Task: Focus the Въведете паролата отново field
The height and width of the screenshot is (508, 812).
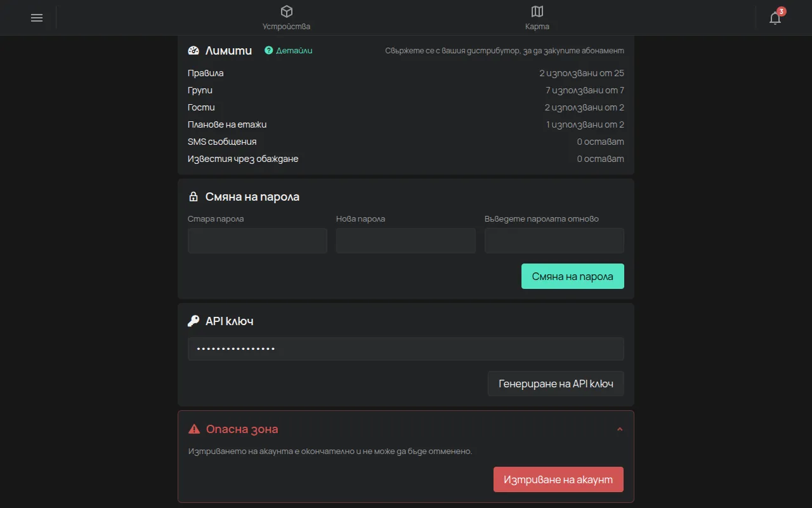Action: coord(554,241)
